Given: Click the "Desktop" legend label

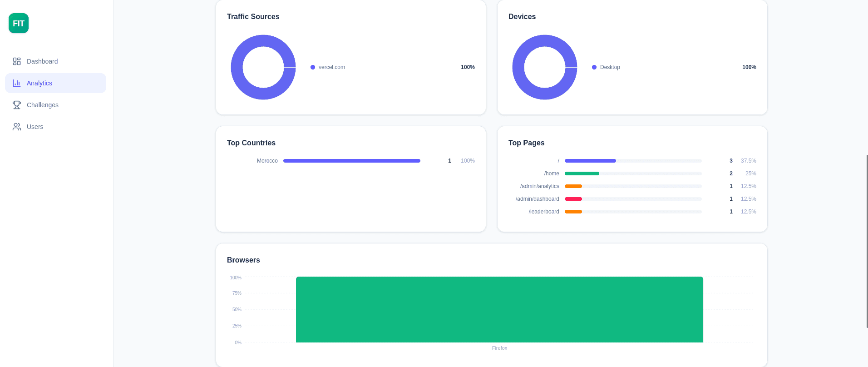Looking at the screenshot, I should [610, 67].
